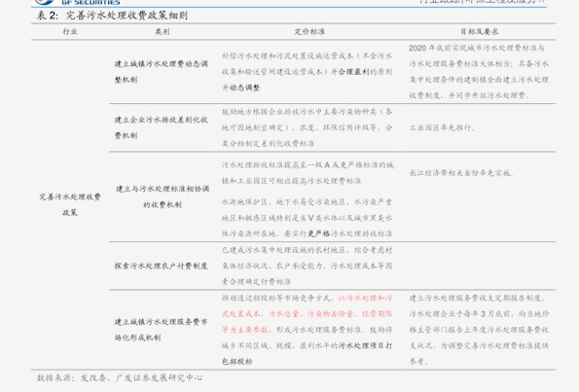Click the '目标及要求' column header
Viewport: 579px width, 392px height.
pos(480,32)
